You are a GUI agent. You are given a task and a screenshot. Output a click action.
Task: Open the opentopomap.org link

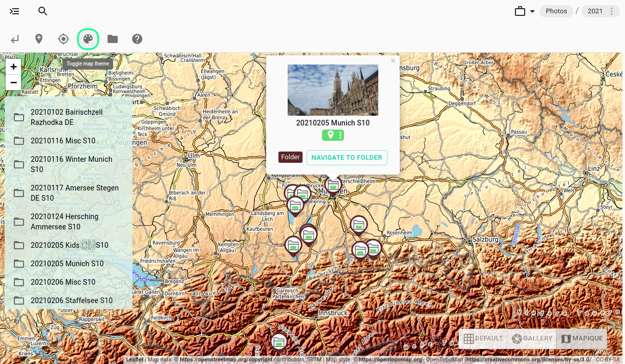pos(390,360)
